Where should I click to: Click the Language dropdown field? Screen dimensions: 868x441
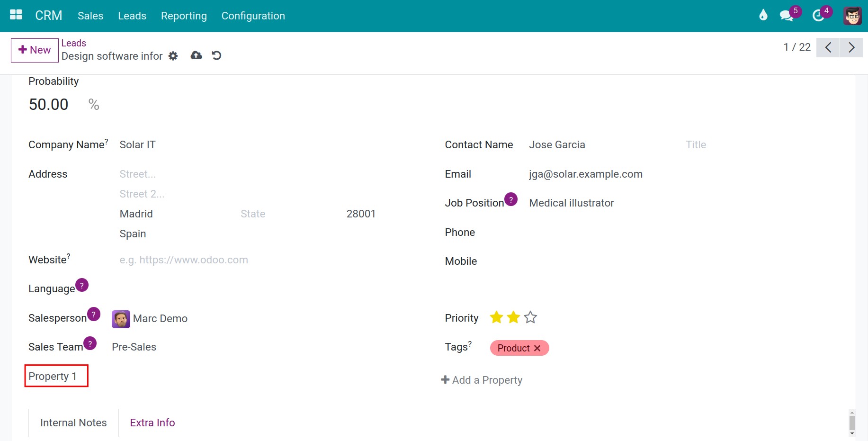click(268, 289)
